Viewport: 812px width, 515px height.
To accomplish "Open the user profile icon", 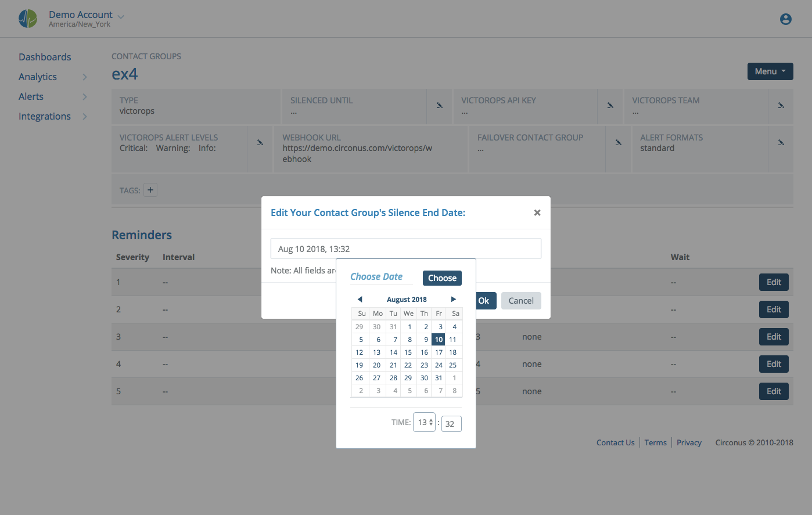I will [785, 19].
